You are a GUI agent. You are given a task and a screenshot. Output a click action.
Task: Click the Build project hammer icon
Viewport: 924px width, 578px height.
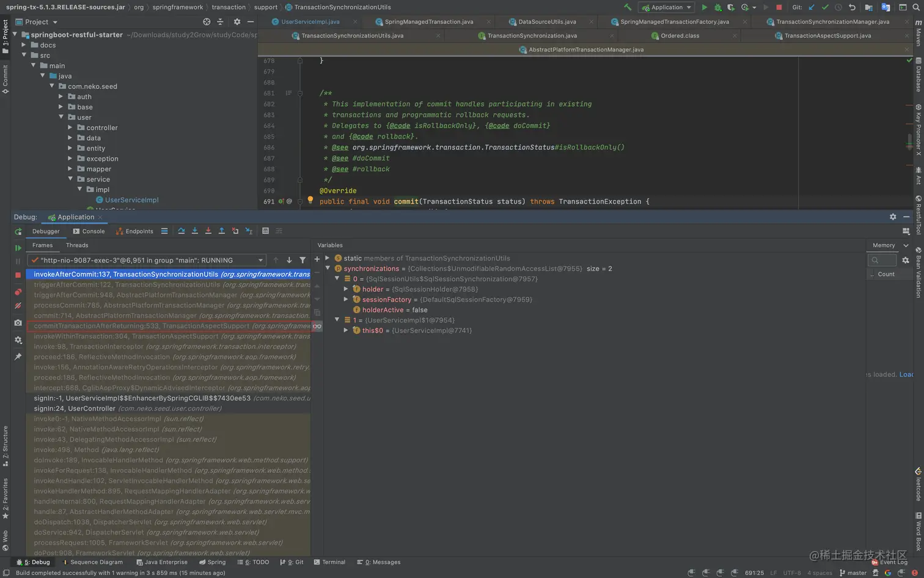pyautogui.click(x=628, y=7)
